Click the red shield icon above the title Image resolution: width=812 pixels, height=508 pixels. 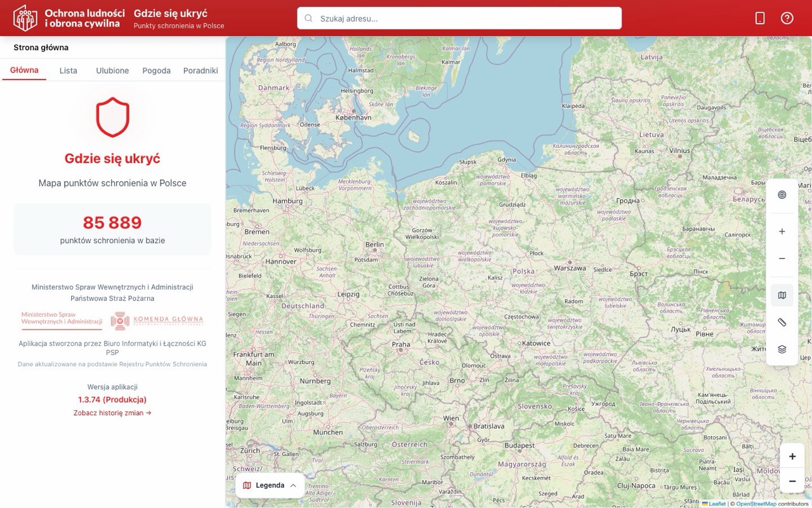click(x=112, y=117)
